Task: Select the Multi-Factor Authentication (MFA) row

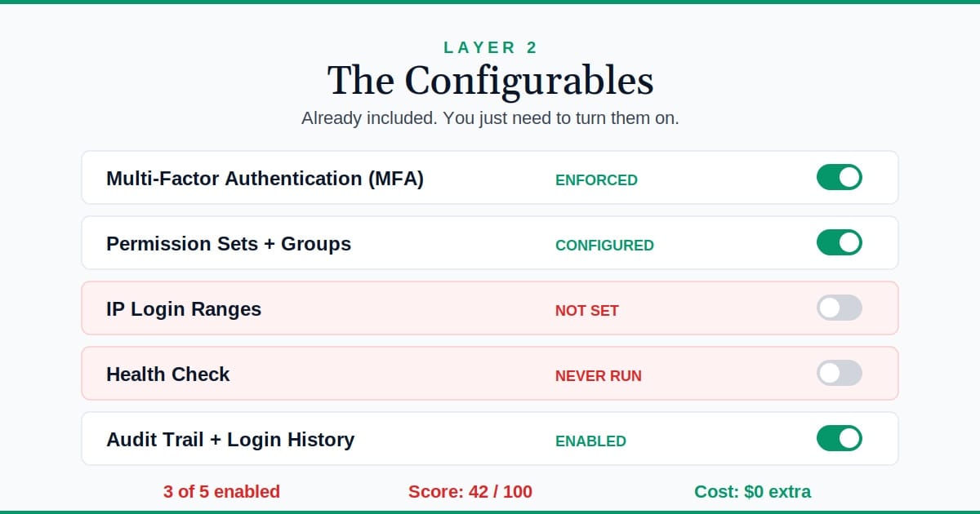Action: (x=327, y=177)
